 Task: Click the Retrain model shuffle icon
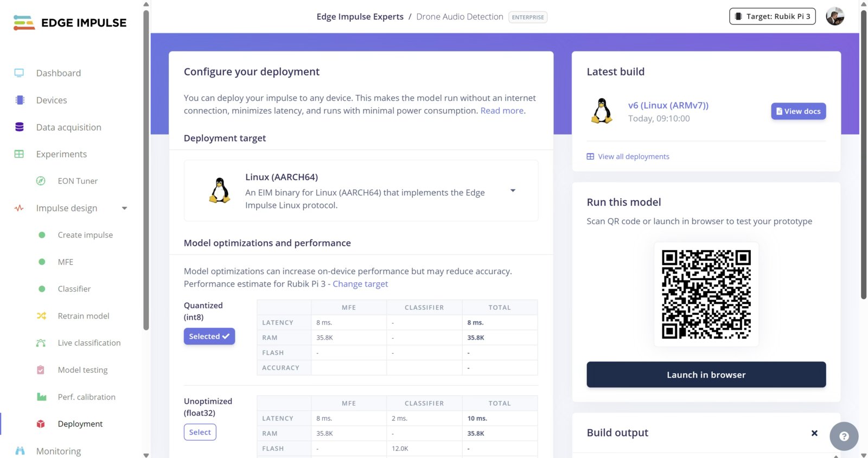(41, 316)
